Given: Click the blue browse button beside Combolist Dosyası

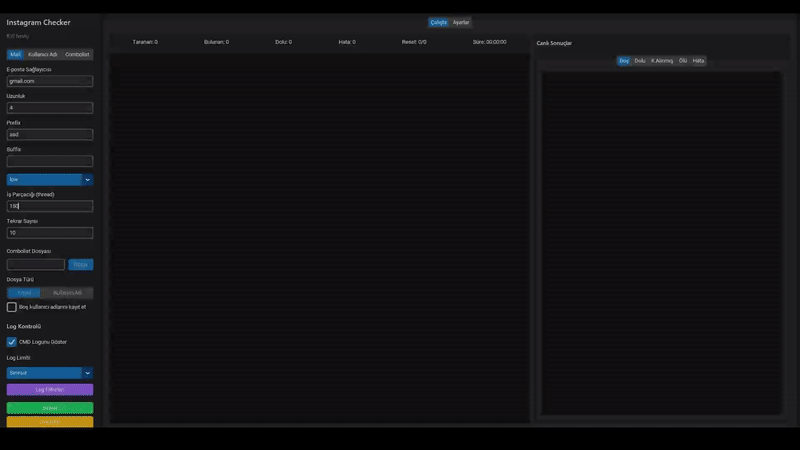Looking at the screenshot, I should (x=80, y=265).
